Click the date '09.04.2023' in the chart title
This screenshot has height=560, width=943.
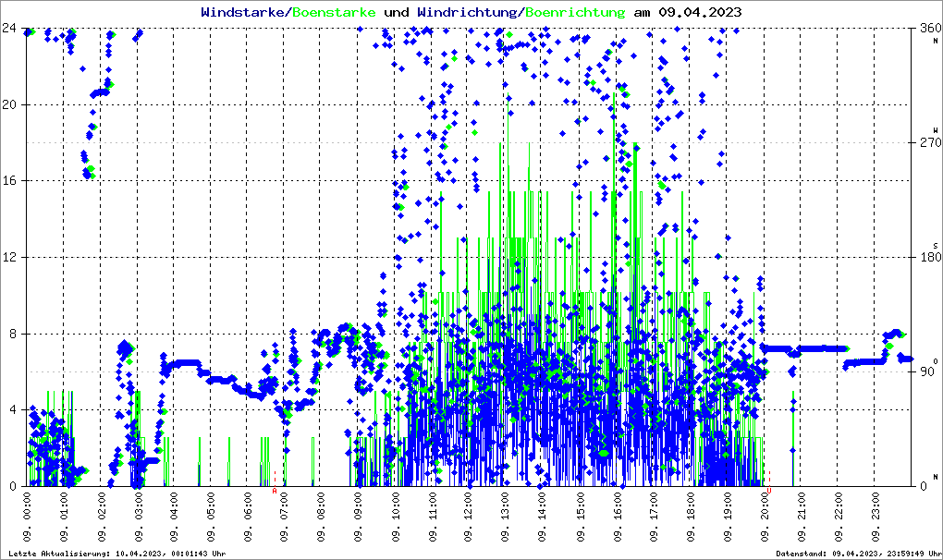point(700,12)
